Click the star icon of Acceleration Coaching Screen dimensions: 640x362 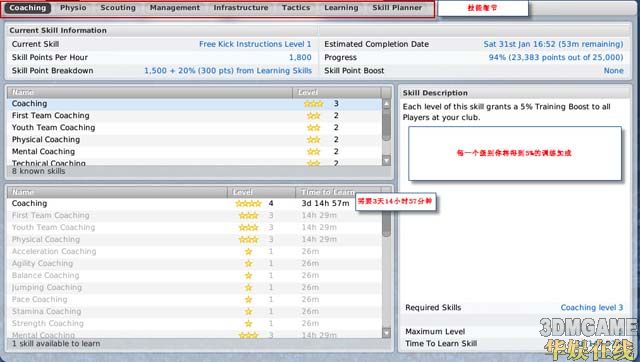[248, 251]
